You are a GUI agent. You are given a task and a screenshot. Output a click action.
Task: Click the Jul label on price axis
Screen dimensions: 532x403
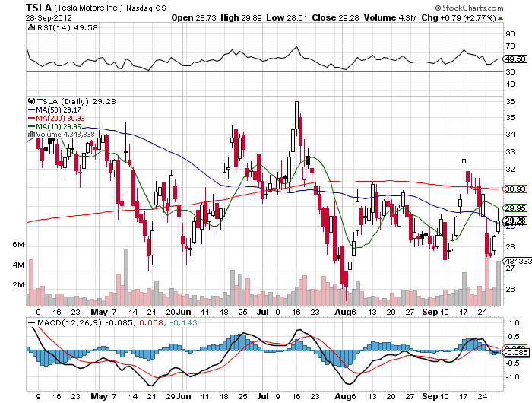click(x=264, y=312)
